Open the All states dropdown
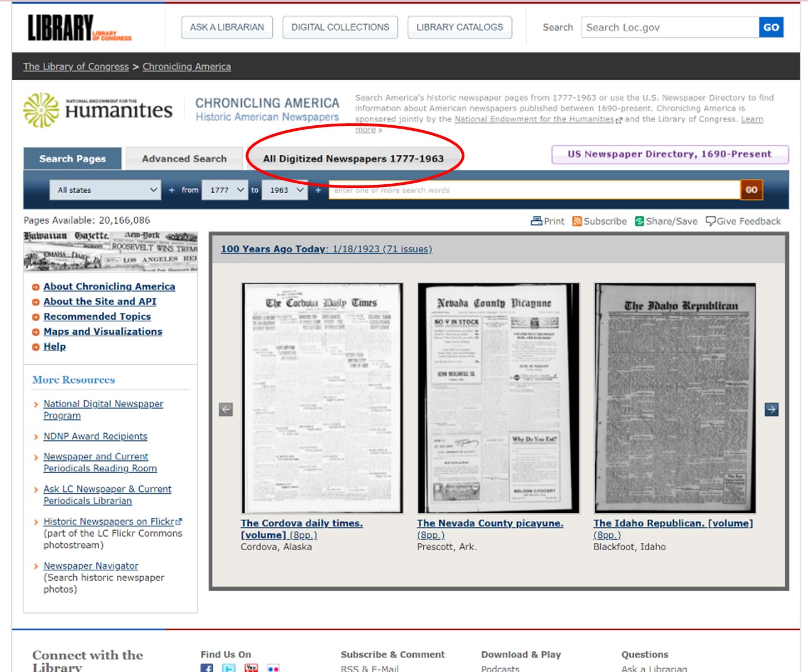 point(106,190)
